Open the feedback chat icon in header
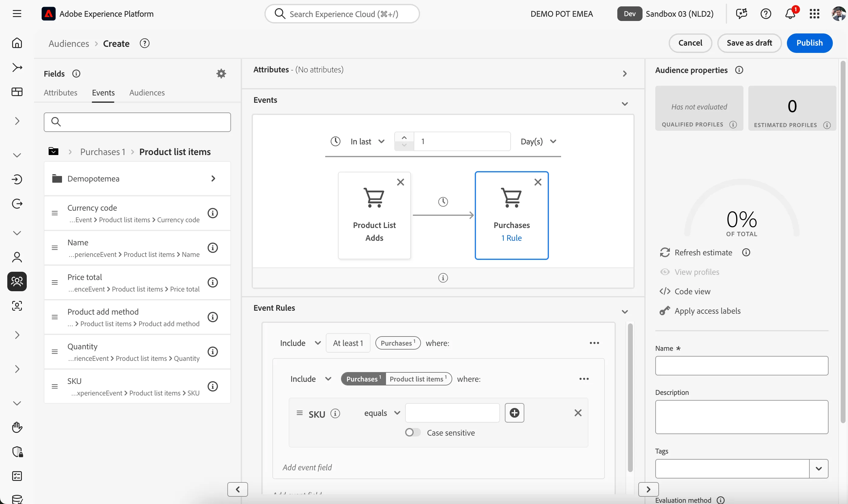This screenshot has height=504, width=848. pos(741,14)
